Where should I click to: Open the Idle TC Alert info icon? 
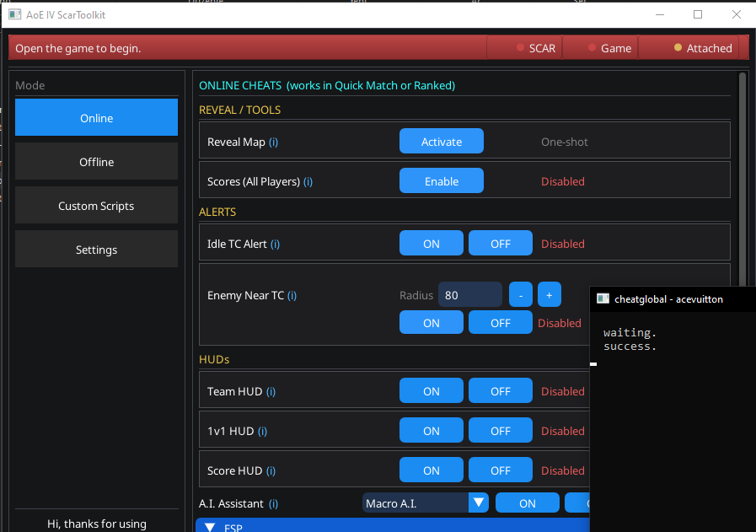pos(275,244)
